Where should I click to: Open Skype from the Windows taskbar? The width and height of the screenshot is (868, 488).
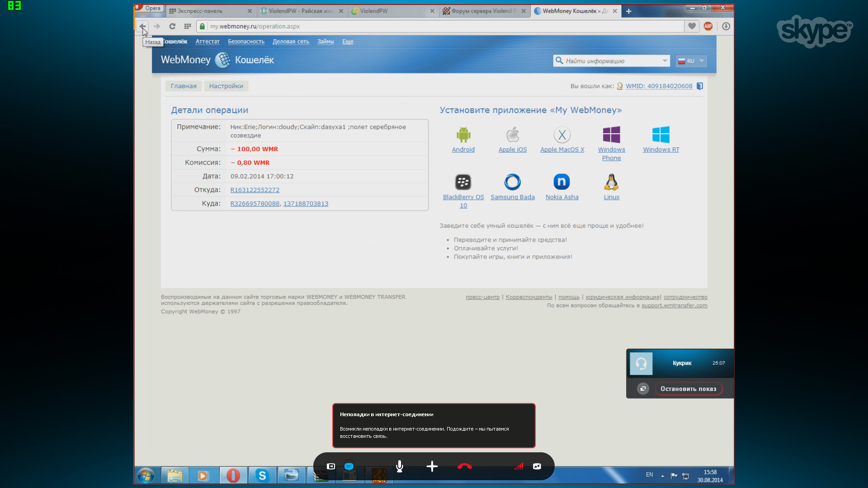pyautogui.click(x=262, y=475)
